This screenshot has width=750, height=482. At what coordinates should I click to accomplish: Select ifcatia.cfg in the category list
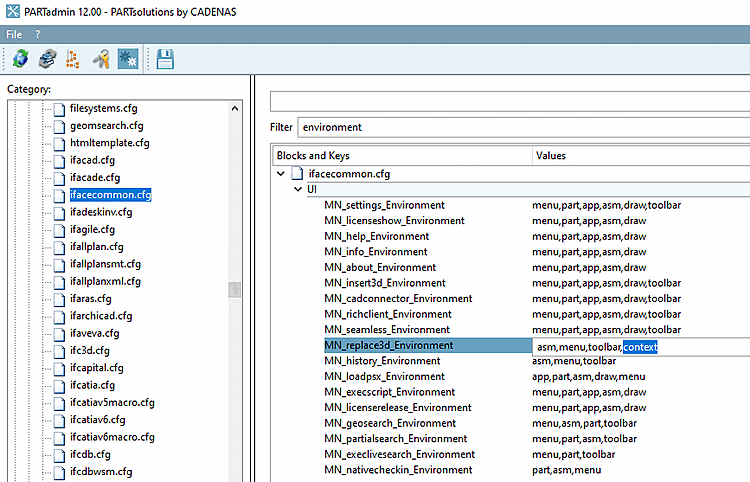[92, 385]
